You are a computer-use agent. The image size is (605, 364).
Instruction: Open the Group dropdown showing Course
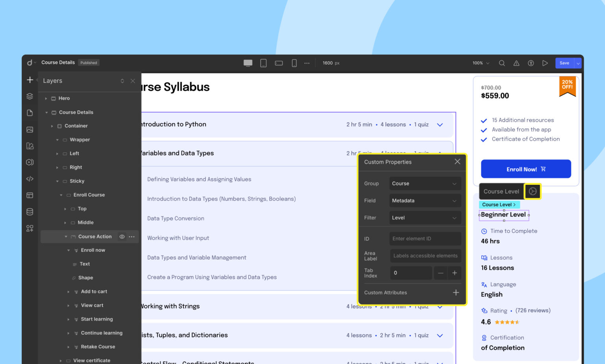[425, 184]
